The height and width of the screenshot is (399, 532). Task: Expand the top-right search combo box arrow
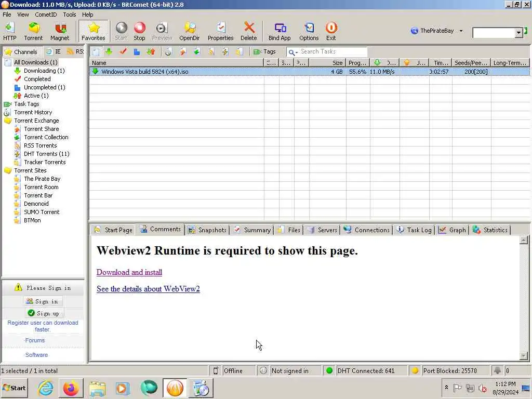click(x=518, y=33)
